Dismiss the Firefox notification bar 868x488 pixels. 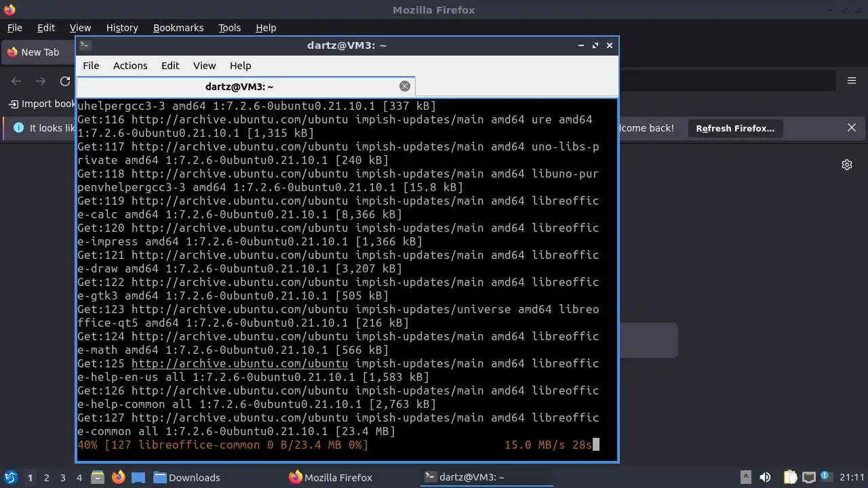point(852,127)
